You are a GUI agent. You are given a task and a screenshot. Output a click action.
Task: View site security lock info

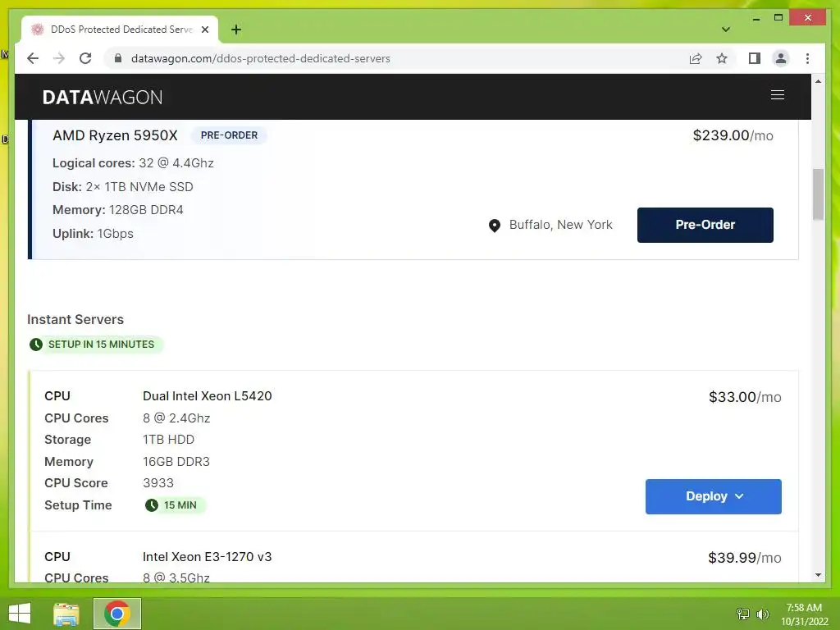pyautogui.click(x=118, y=58)
